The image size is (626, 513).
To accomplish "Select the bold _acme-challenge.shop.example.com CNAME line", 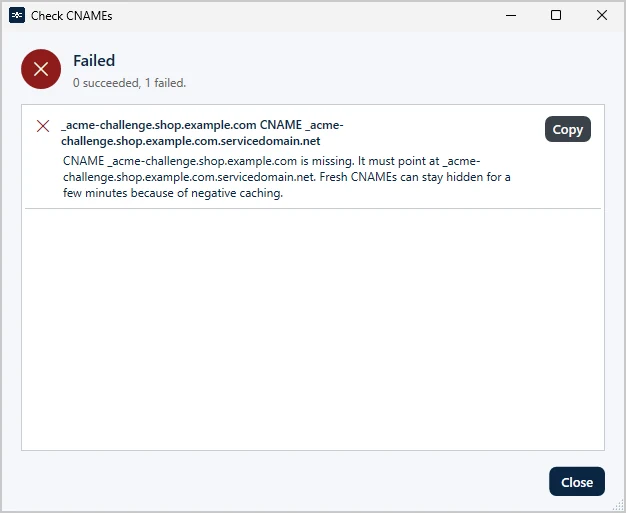I will pos(202,125).
